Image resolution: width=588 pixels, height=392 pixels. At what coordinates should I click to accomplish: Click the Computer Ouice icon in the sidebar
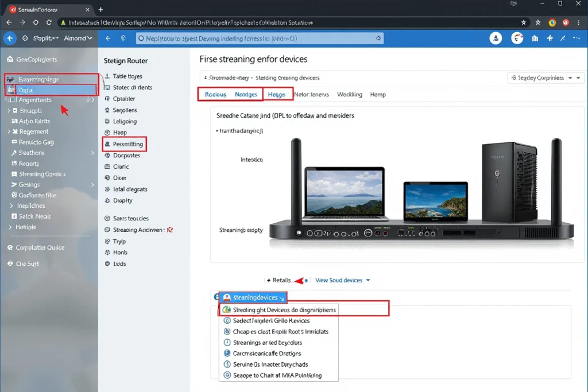(x=10, y=247)
